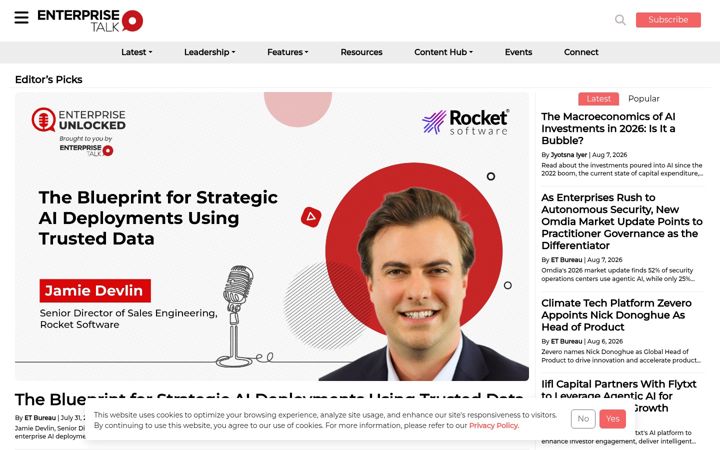Screen dimensions: 720x450
Task: Accept cookies with the Yes button
Action: [613, 419]
